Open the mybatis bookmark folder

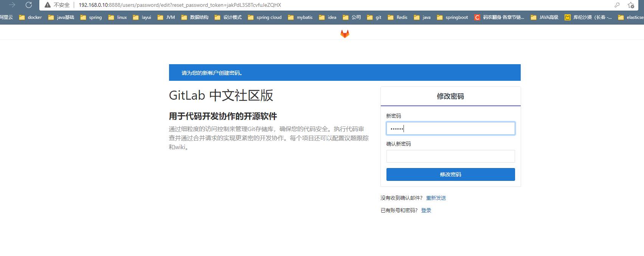point(300,17)
